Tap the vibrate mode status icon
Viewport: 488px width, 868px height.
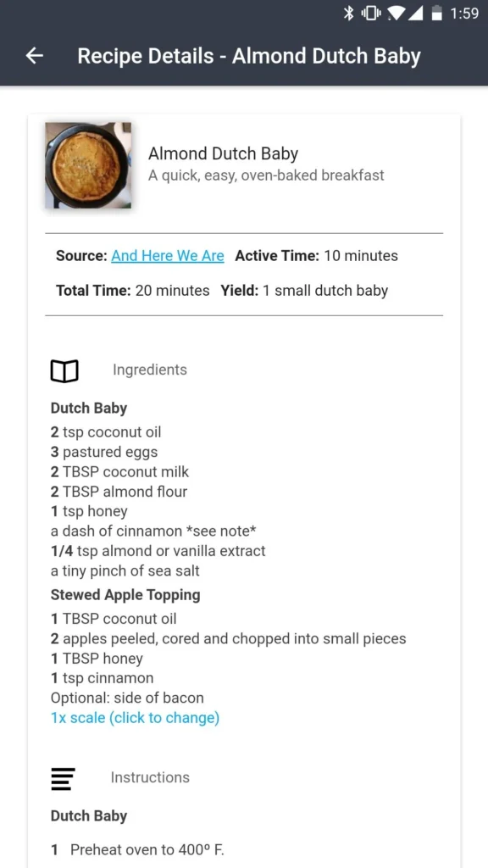tap(371, 14)
